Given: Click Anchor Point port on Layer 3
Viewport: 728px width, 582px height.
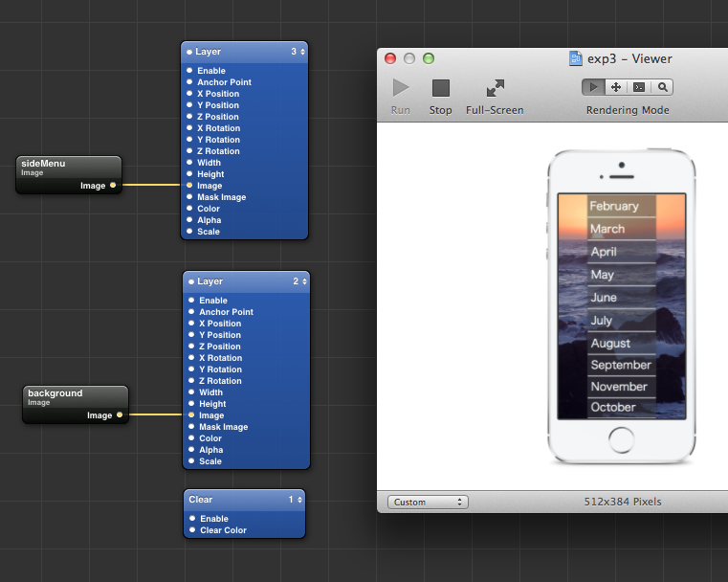Looking at the screenshot, I should (189, 81).
